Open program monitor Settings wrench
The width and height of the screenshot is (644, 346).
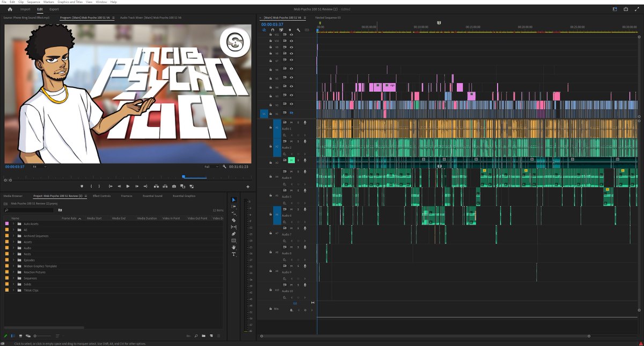point(224,167)
